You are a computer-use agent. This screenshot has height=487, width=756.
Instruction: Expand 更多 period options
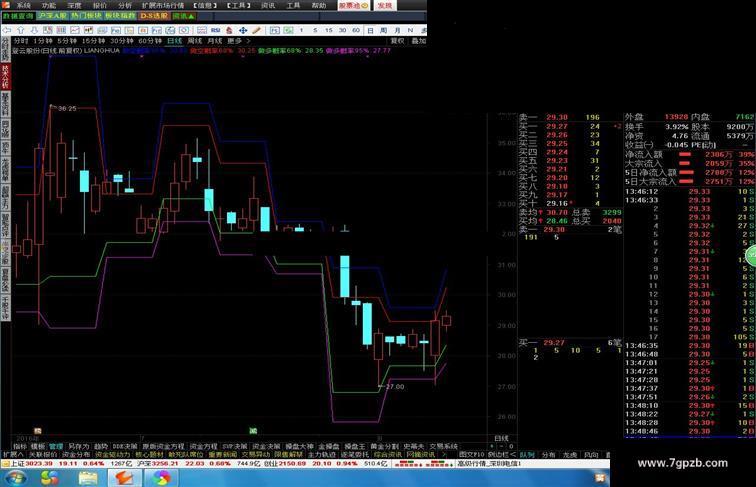tap(238, 41)
